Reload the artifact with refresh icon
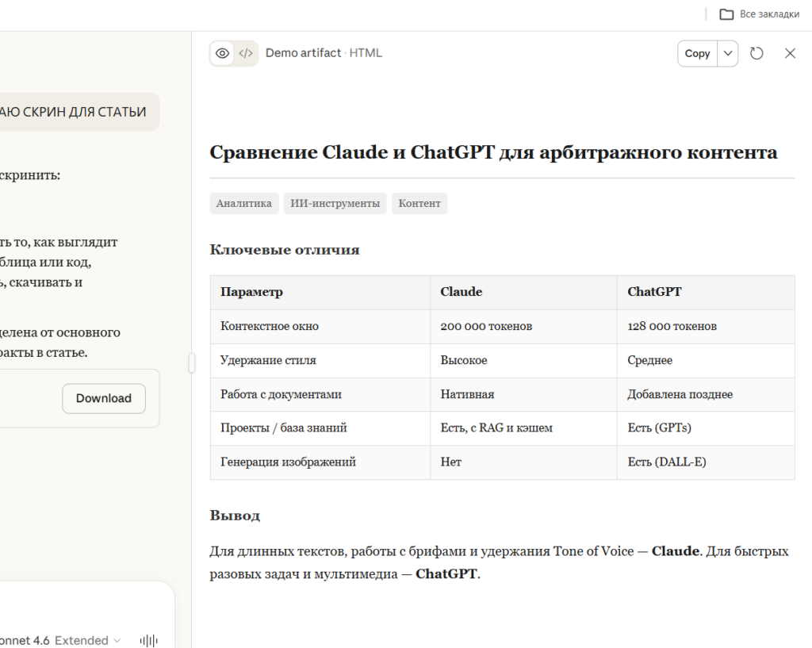Image resolution: width=812 pixels, height=648 pixels. (x=756, y=53)
